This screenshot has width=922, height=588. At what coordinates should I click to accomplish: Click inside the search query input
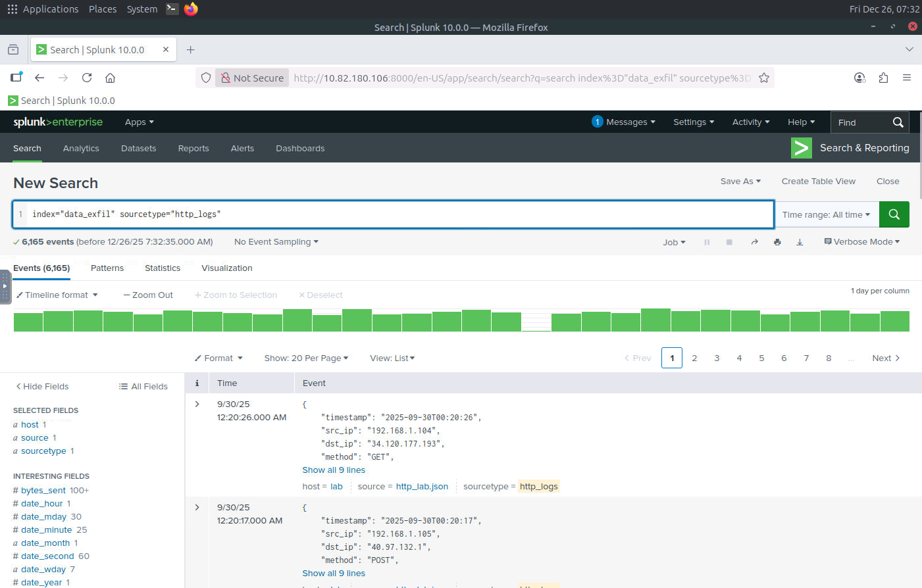point(395,214)
